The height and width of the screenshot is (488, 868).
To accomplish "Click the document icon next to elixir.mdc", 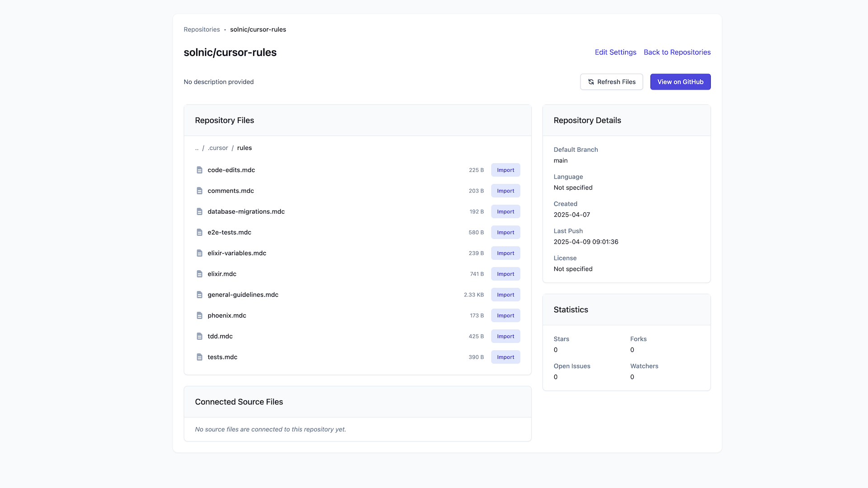I will tap(200, 274).
